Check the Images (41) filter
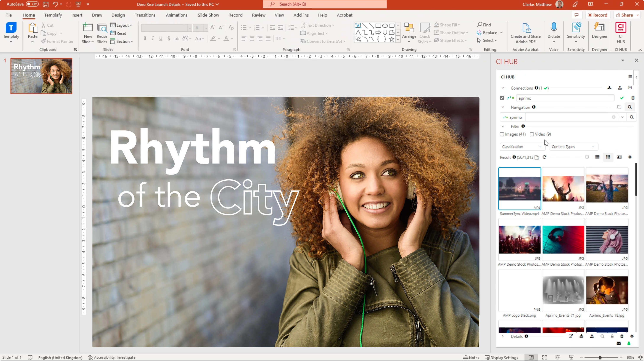 coord(502,134)
